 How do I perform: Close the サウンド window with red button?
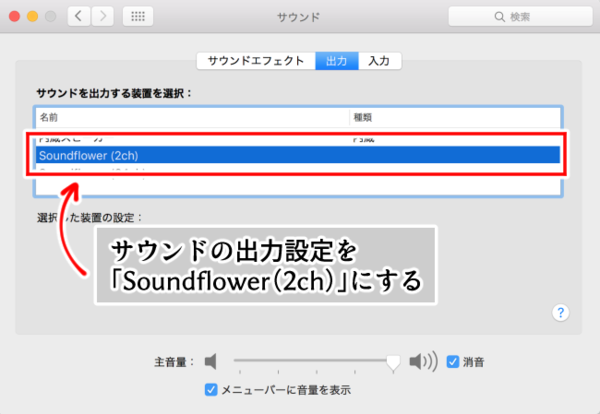(x=15, y=16)
